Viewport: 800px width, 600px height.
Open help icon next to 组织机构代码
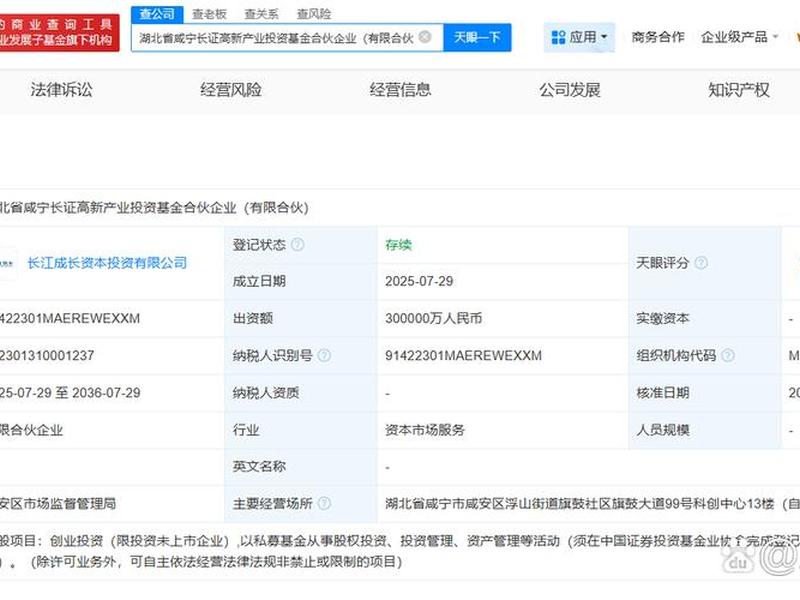[728, 356]
